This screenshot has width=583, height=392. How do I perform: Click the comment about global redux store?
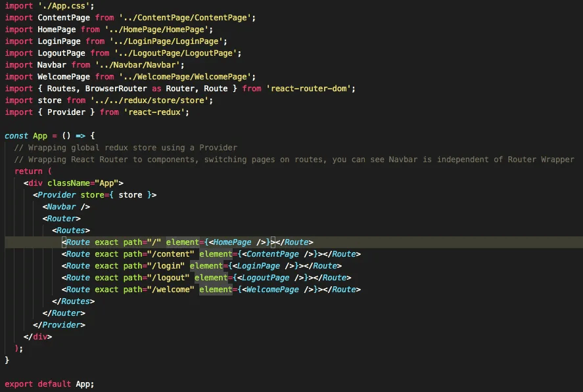click(x=126, y=148)
